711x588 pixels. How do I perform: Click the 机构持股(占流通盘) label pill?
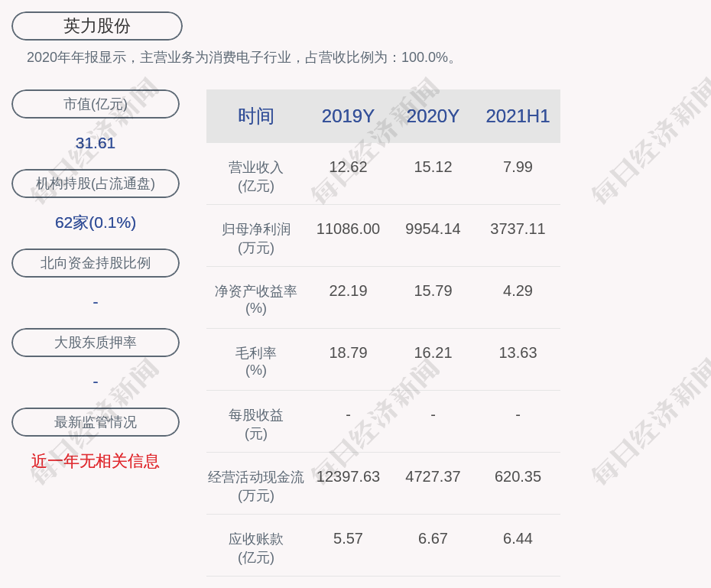click(x=96, y=184)
